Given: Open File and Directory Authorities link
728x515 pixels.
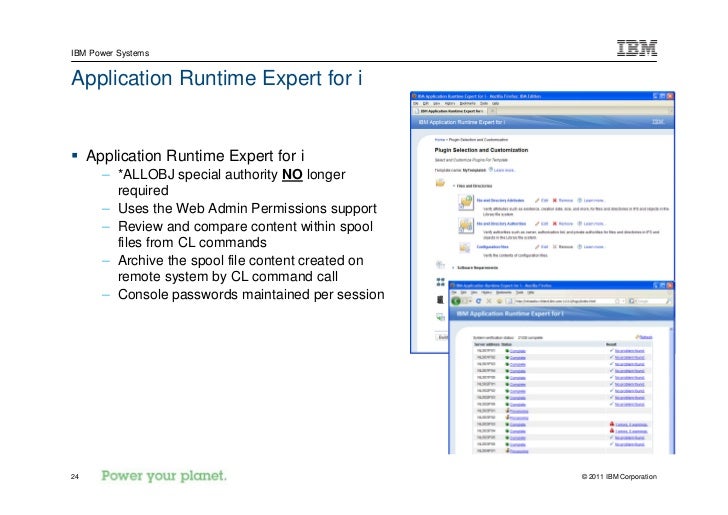Looking at the screenshot, I should click(x=501, y=223).
